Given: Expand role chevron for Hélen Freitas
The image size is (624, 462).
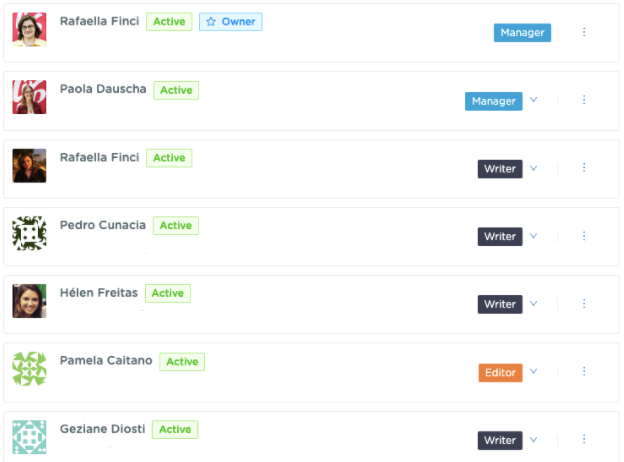Looking at the screenshot, I should (534, 303).
